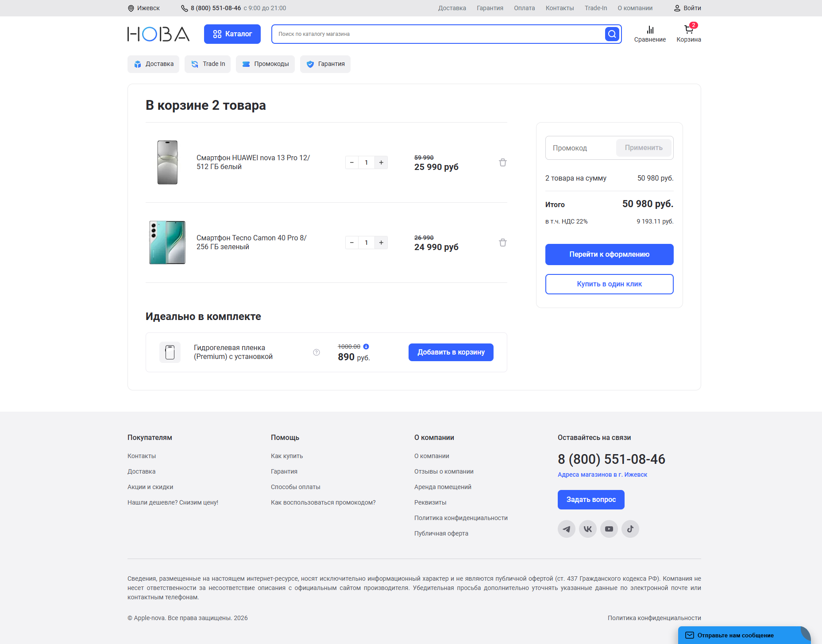Click the НОВА logo
The height and width of the screenshot is (644, 822).
pos(158,34)
